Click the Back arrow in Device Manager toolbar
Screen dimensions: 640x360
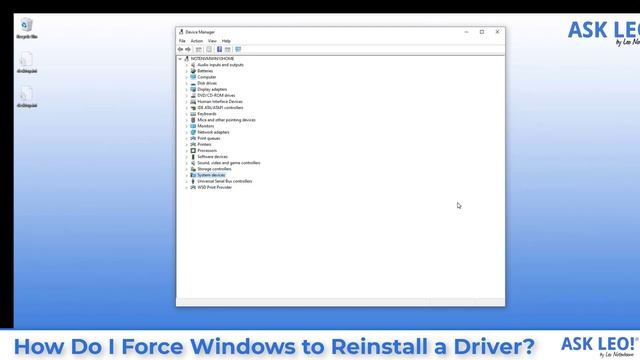(180, 49)
